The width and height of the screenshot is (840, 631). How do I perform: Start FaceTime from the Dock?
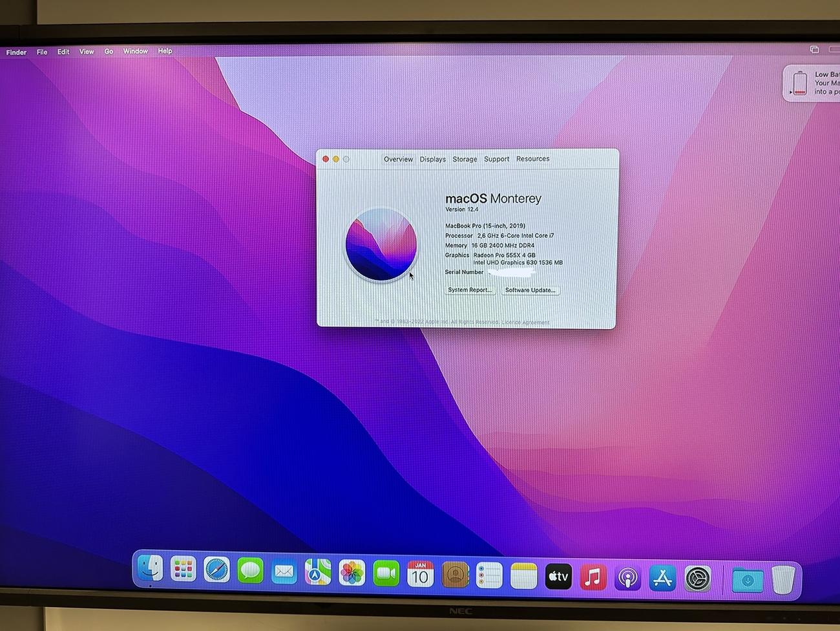coord(386,573)
